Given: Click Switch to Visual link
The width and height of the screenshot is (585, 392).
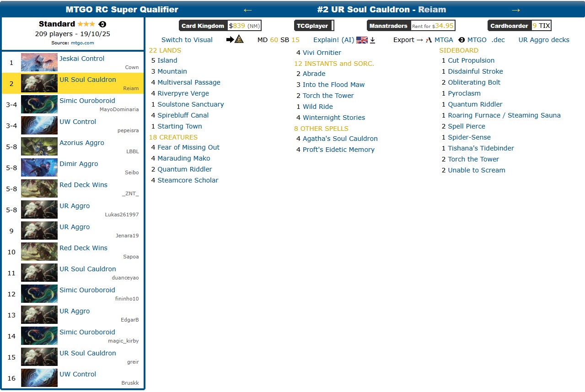Looking at the screenshot, I should click(187, 40).
